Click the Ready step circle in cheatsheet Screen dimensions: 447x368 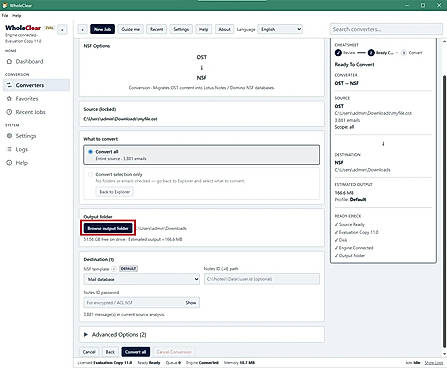coord(371,53)
